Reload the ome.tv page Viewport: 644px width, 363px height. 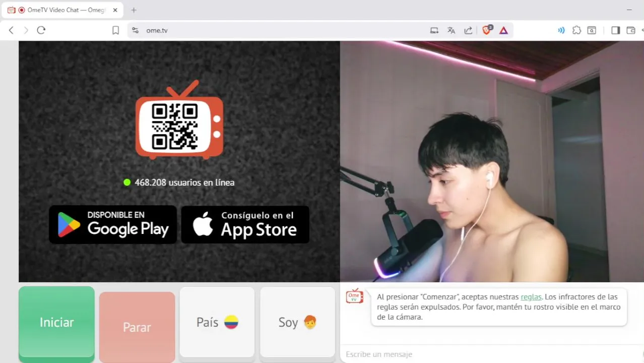click(41, 30)
